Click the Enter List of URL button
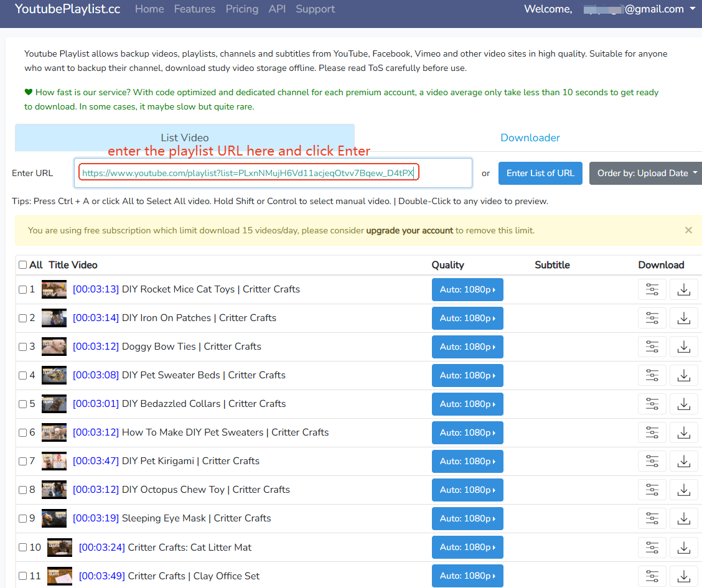The width and height of the screenshot is (702, 588). point(540,173)
